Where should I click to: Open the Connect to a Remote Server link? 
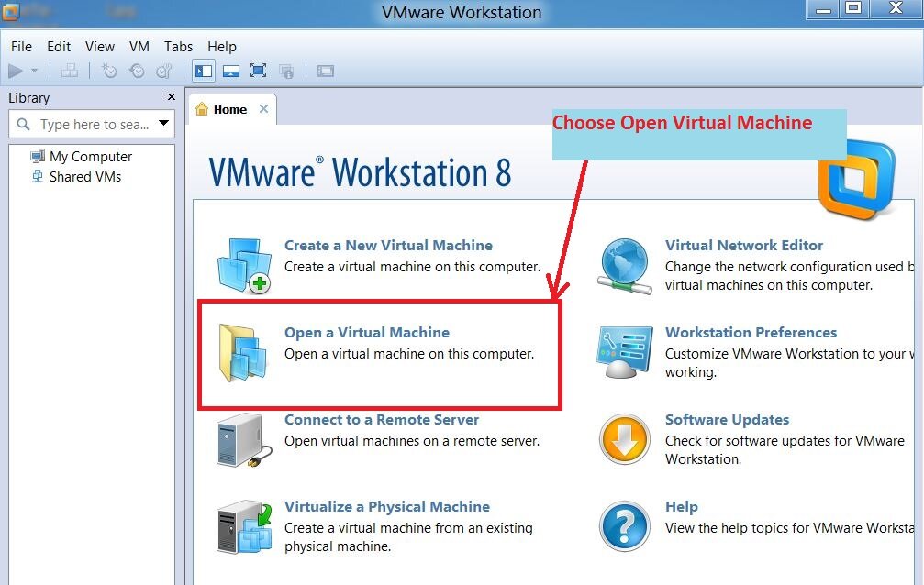point(382,419)
